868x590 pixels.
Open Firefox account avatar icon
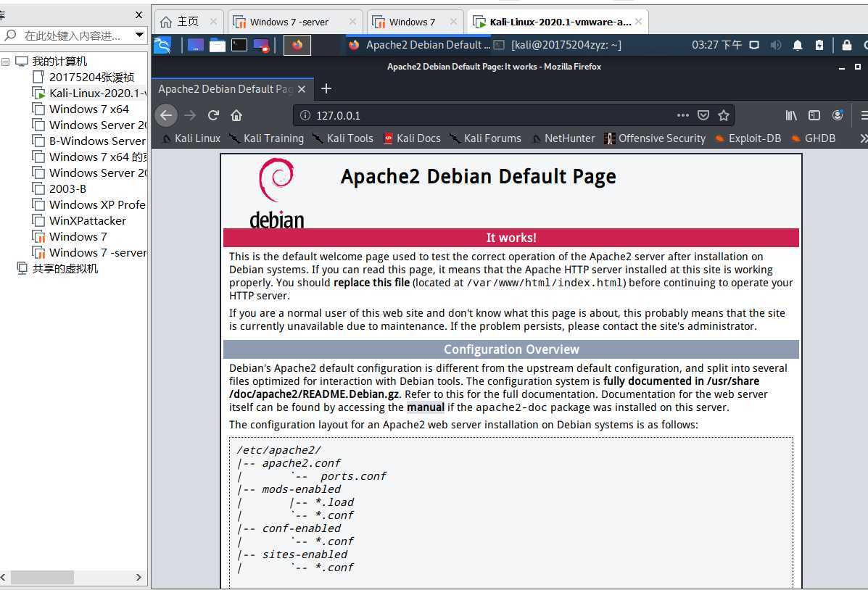(x=838, y=115)
